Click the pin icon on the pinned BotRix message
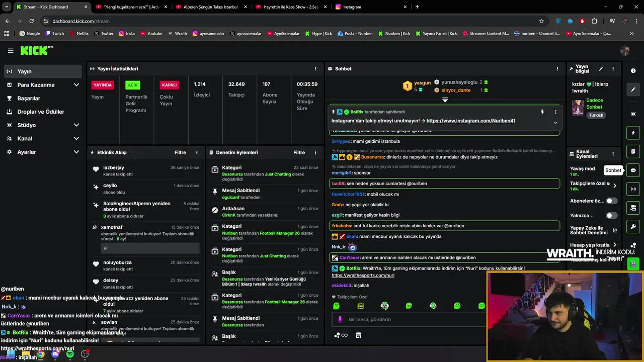This screenshot has width=644, height=362. (542, 112)
